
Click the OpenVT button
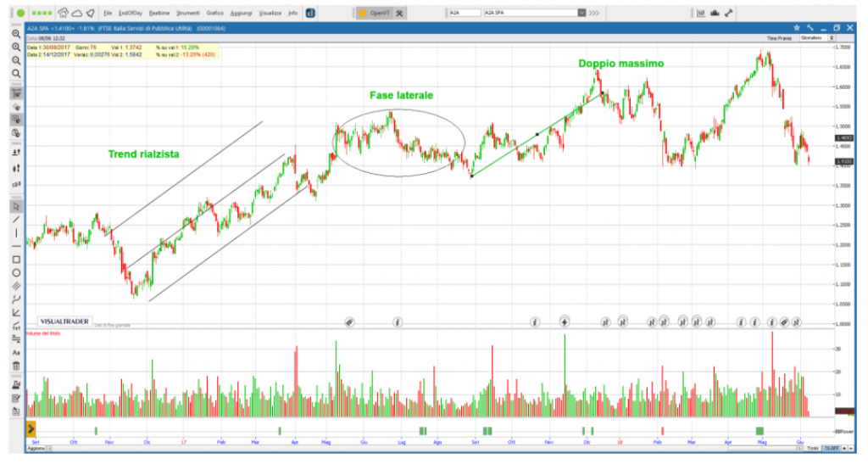click(374, 13)
